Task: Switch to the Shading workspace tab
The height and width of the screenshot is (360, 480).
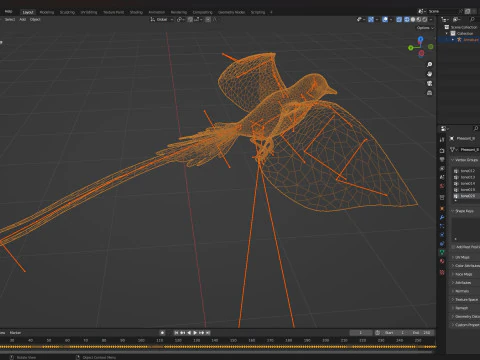Action: (x=136, y=12)
